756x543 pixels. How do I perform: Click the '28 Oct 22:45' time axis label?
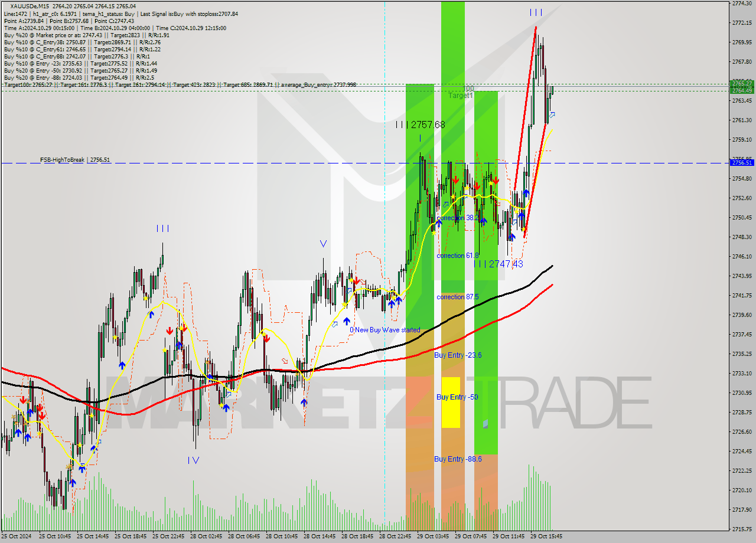[395, 537]
